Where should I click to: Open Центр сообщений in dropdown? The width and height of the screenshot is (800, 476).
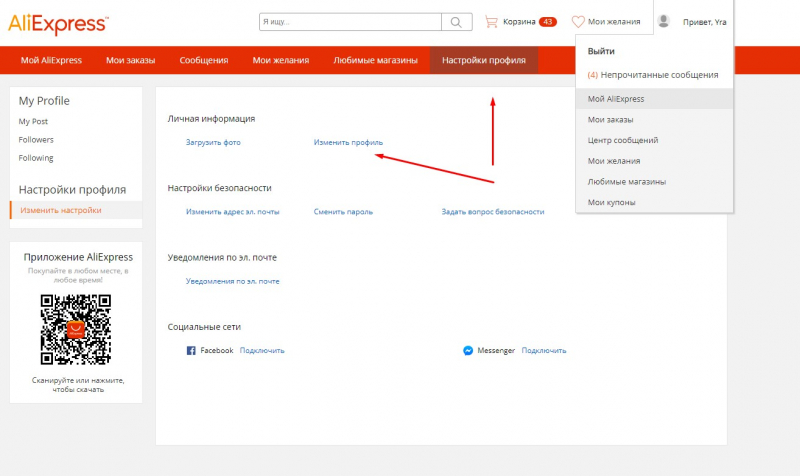click(622, 140)
